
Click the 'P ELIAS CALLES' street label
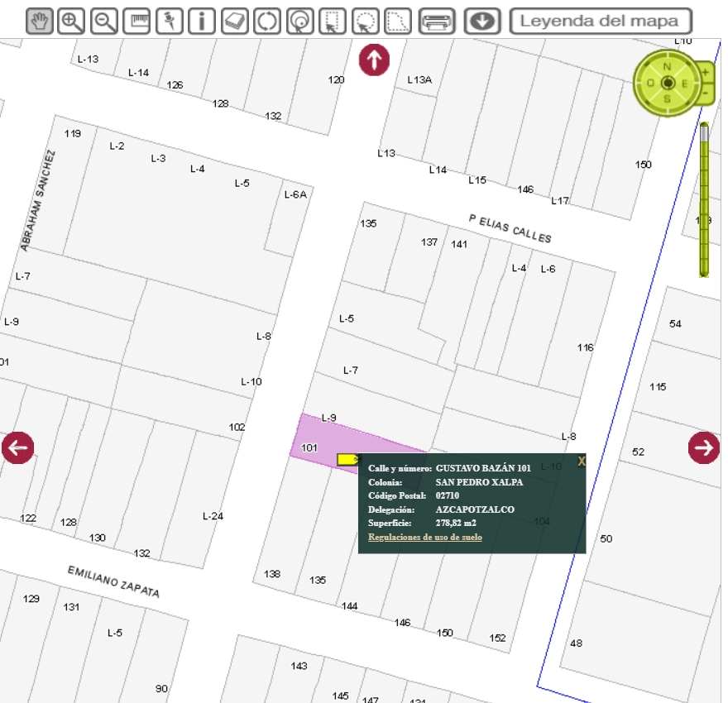pos(510,229)
